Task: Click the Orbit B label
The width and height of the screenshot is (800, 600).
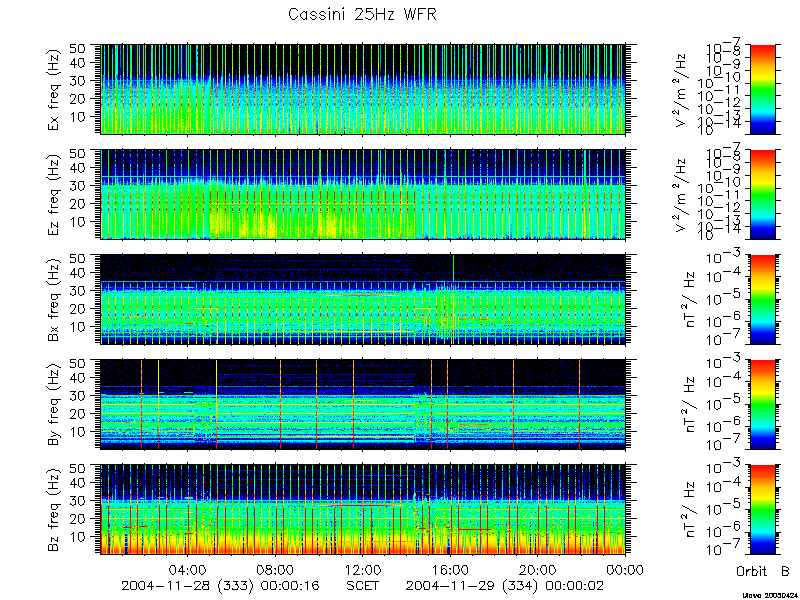Action: (x=763, y=571)
